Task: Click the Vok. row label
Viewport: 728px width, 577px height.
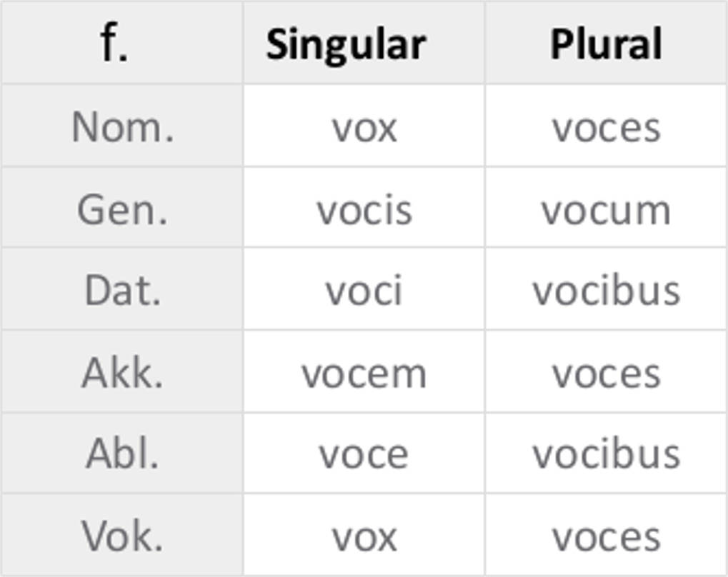Action: tap(122, 536)
